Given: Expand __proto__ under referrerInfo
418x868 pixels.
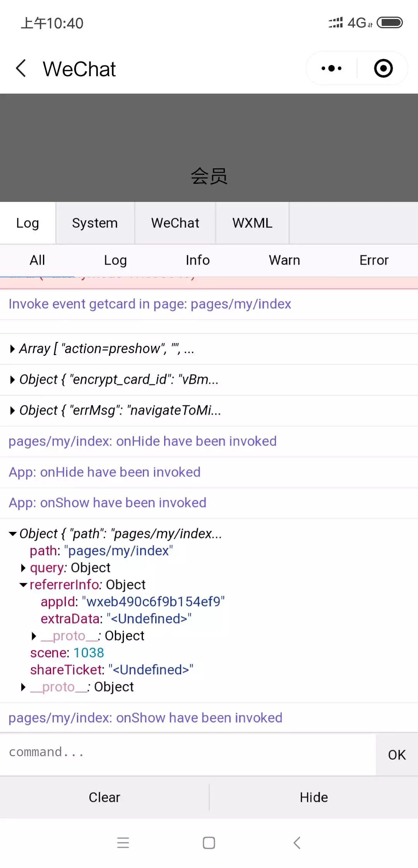Looking at the screenshot, I should point(34,636).
